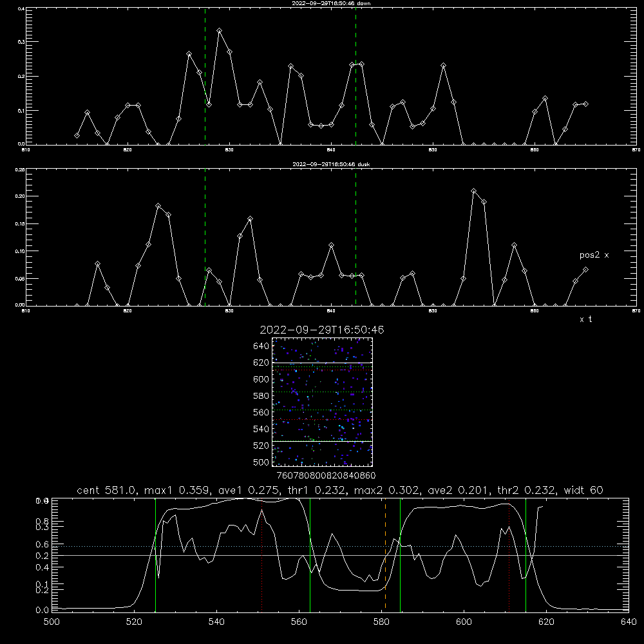Click the bottom plot green vertical line near 585
Image resolution: width=644 pixels, height=644 pixels.
point(400,554)
